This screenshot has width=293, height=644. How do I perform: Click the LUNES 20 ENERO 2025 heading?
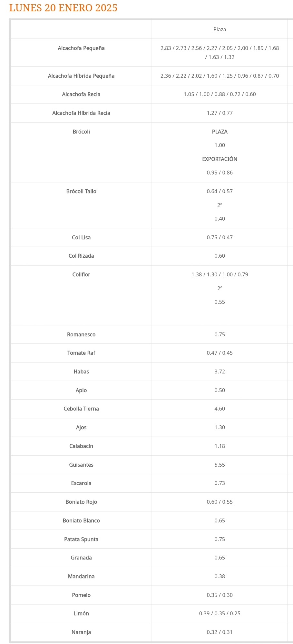[x=63, y=8]
